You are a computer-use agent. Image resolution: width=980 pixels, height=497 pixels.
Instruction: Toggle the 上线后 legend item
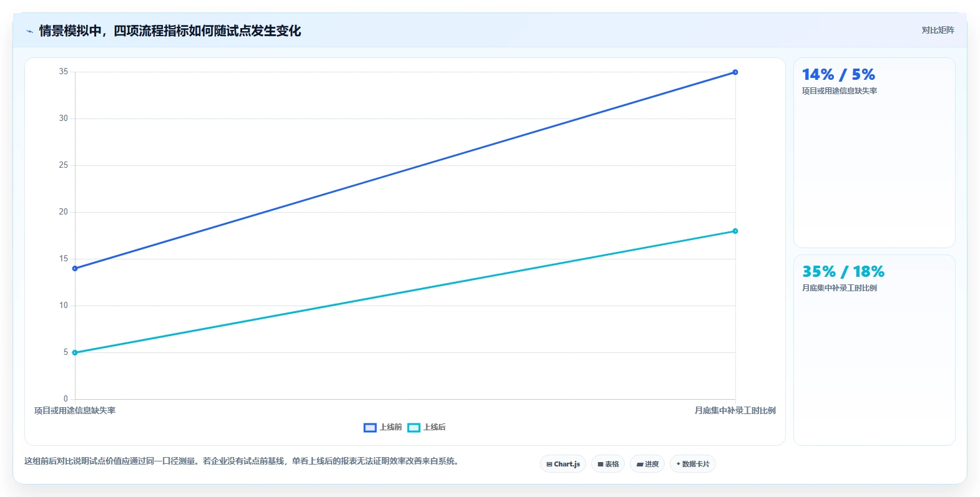click(426, 427)
